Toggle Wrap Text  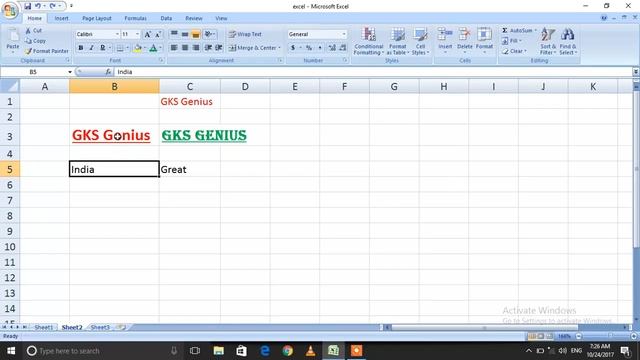(245, 34)
